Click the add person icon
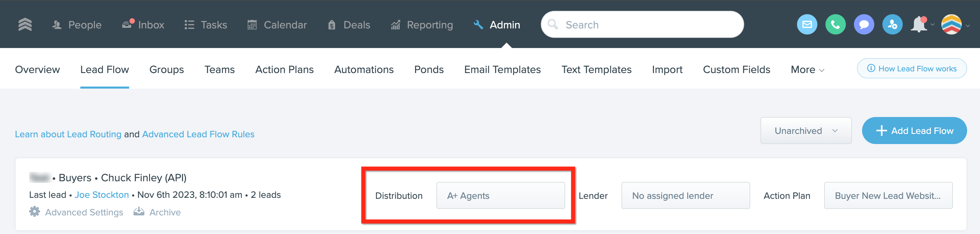The image size is (980, 234). pos(892,25)
